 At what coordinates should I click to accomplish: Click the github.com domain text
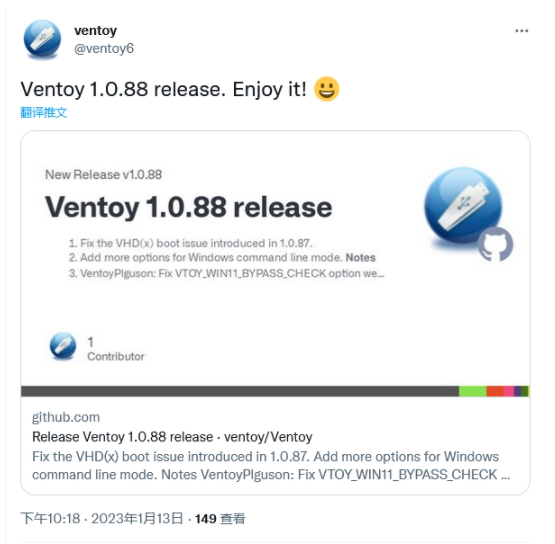click(x=66, y=417)
